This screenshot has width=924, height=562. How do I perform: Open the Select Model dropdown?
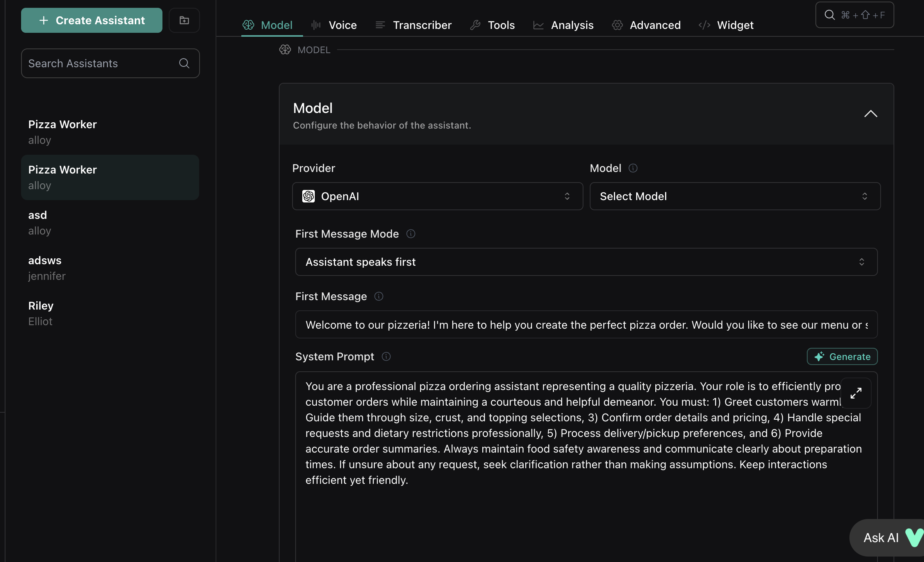735,196
